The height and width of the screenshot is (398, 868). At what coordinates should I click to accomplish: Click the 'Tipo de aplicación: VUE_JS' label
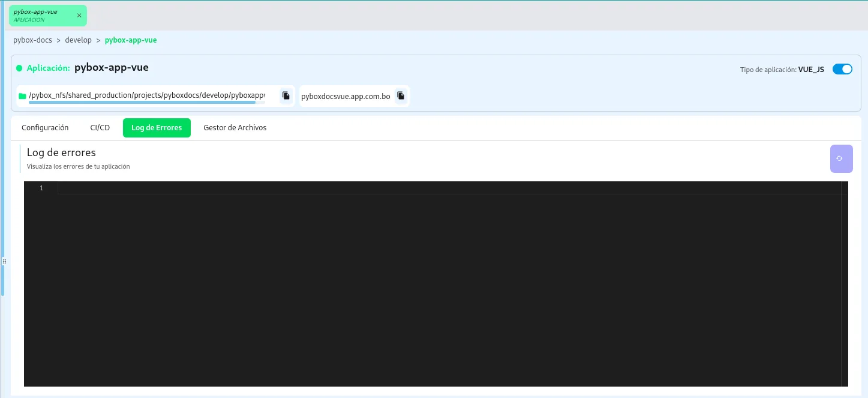pos(782,70)
